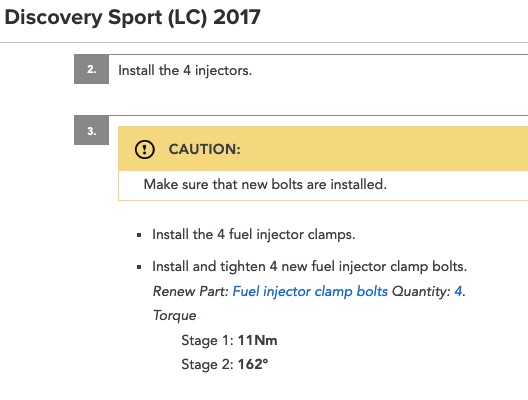The width and height of the screenshot is (528, 400).
Task: Click Install and tighten 4 new bolts text
Action: point(309,267)
